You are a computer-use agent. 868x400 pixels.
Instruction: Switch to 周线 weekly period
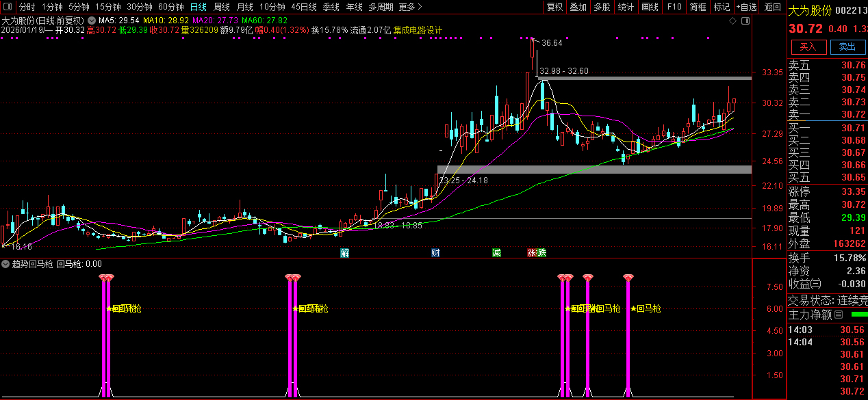[221, 7]
